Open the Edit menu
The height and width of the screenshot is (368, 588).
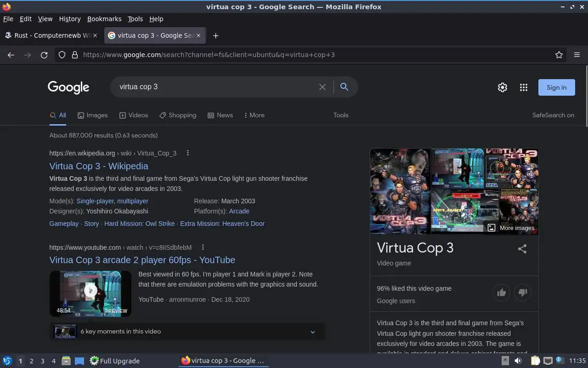tap(26, 19)
